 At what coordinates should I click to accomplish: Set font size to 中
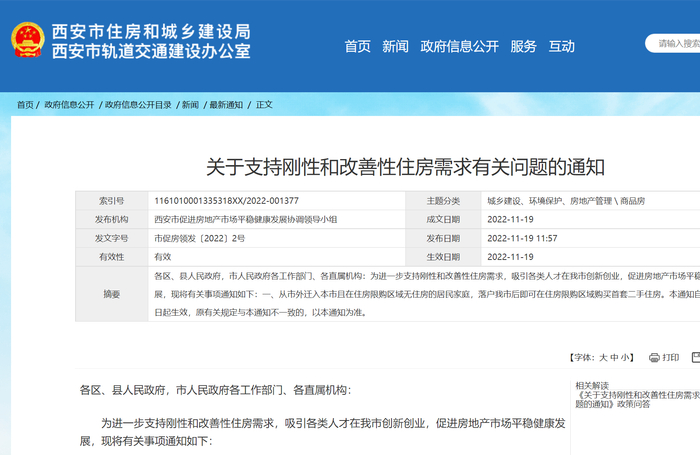(x=614, y=358)
